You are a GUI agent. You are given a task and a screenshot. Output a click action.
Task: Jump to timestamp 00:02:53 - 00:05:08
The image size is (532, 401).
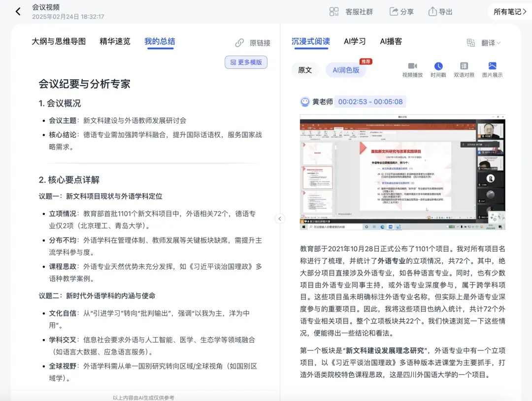tap(370, 102)
